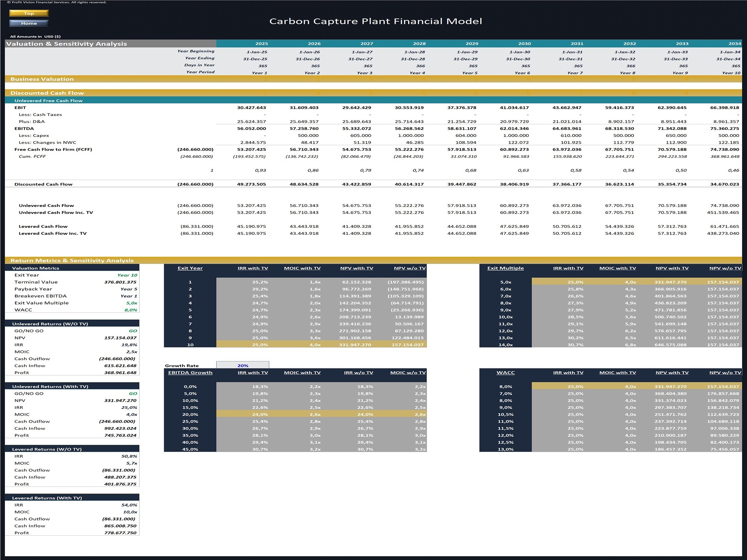This screenshot has width=747, height=560.
Task: Select WACC 13,0% row label
Action: tap(505, 449)
